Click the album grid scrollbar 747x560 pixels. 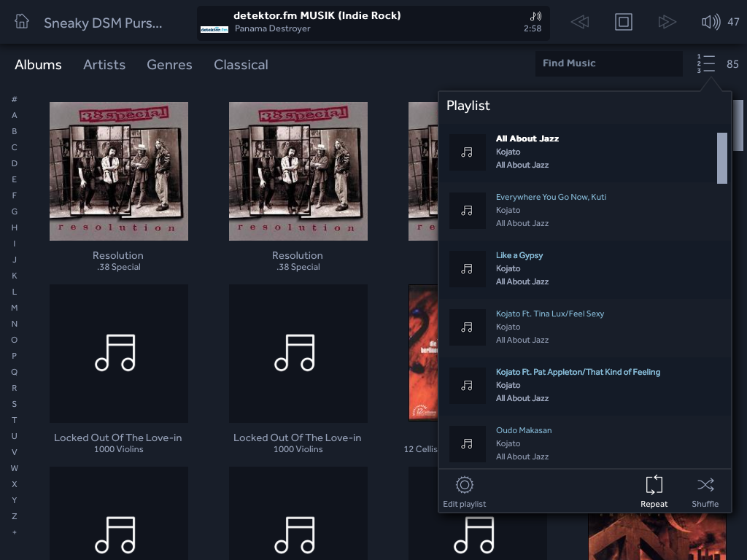click(x=738, y=125)
